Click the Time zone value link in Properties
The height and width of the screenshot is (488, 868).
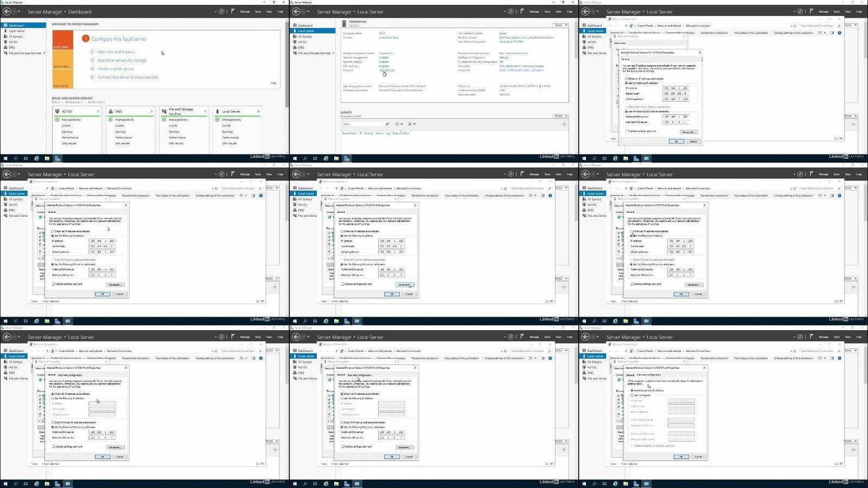521,66
